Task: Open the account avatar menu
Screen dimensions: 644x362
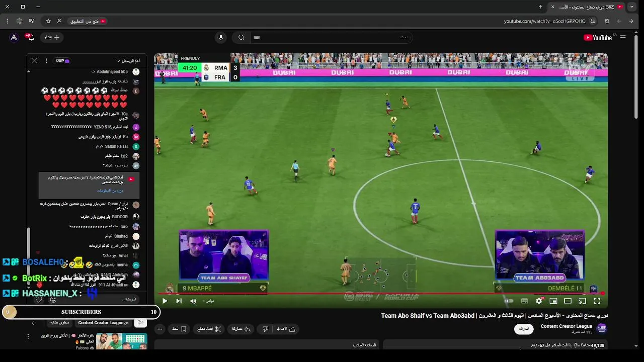Action: pyautogui.click(x=14, y=37)
